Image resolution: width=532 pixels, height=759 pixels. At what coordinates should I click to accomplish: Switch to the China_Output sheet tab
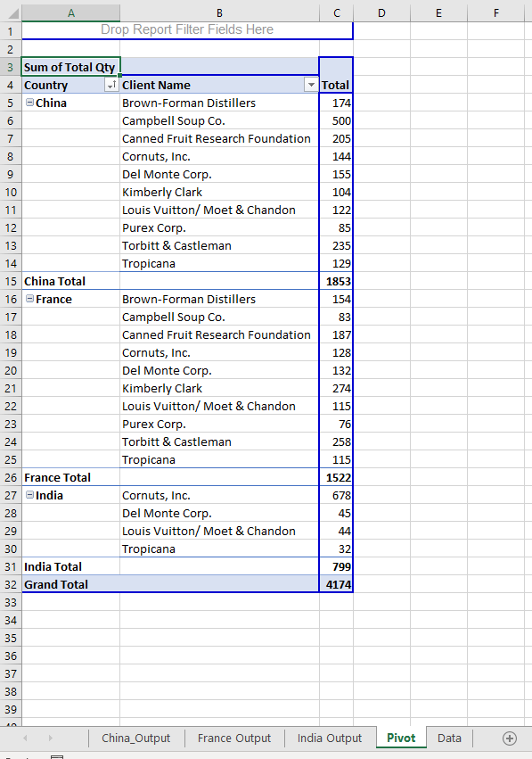(x=136, y=738)
